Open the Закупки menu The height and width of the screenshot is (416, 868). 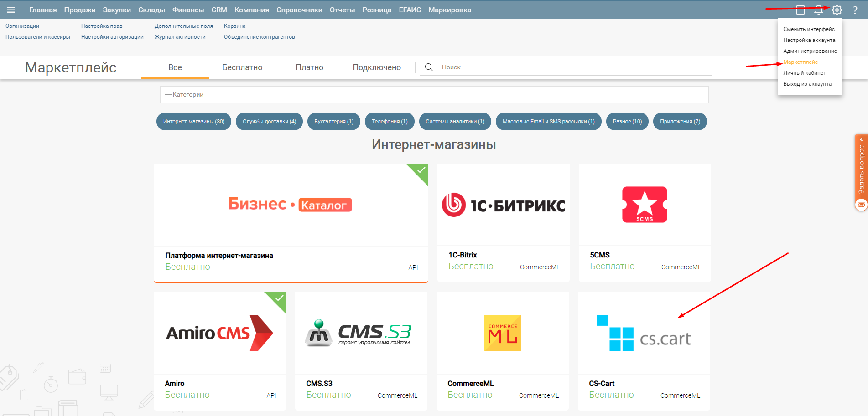117,10
